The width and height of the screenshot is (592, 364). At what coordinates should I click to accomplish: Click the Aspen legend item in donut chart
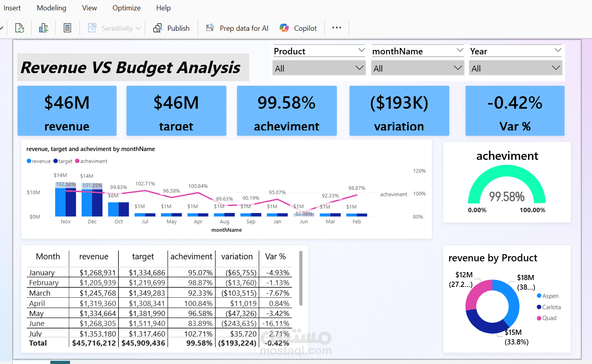pos(548,296)
